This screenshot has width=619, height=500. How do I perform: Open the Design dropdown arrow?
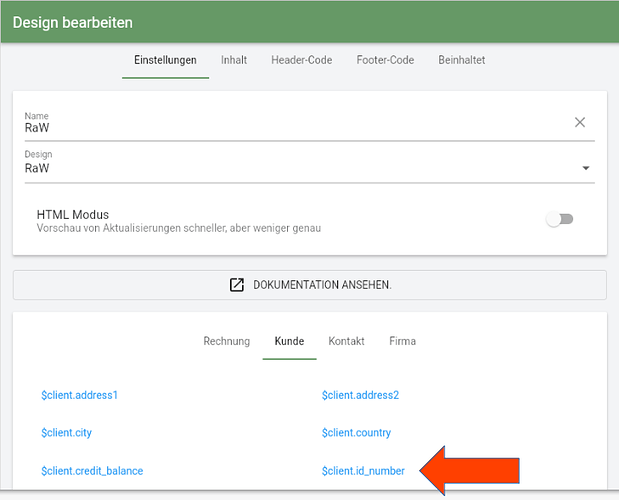pos(586,168)
